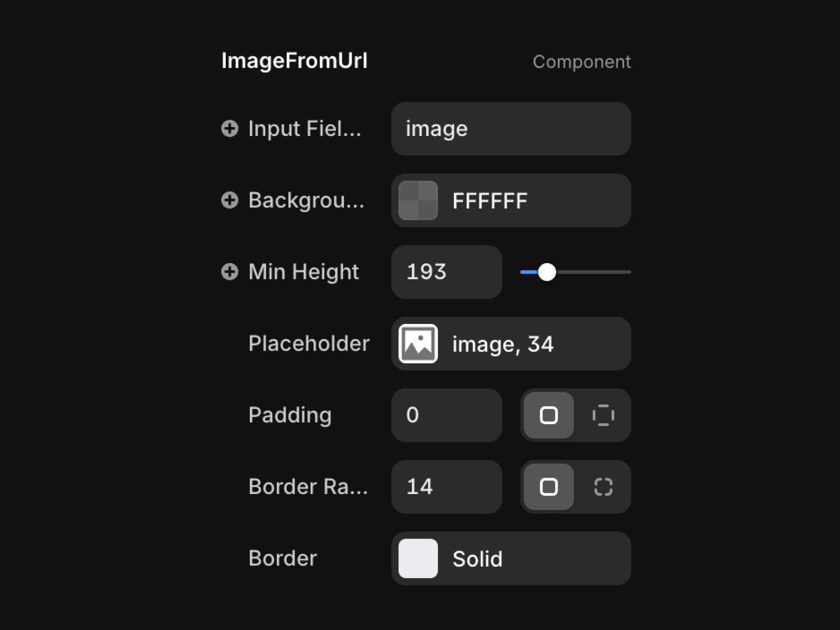Image resolution: width=840 pixels, height=630 pixels.
Task: Click the Input Field text box containing image
Action: tap(511, 129)
